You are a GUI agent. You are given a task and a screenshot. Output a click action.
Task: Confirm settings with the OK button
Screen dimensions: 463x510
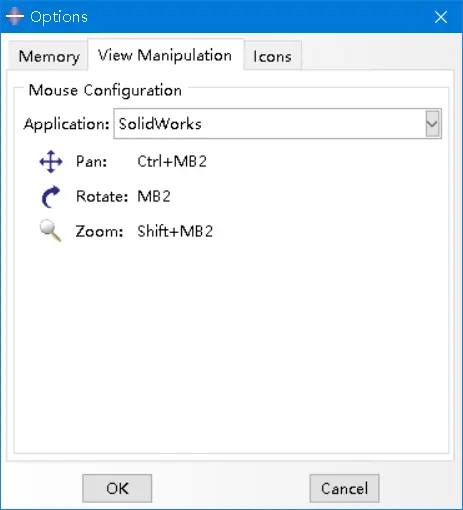click(117, 488)
